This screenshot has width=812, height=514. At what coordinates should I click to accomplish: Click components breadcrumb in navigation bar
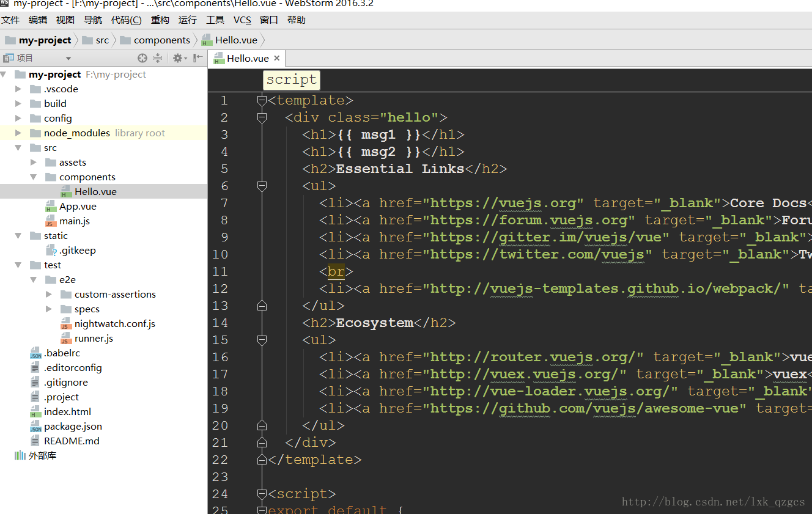click(x=155, y=40)
